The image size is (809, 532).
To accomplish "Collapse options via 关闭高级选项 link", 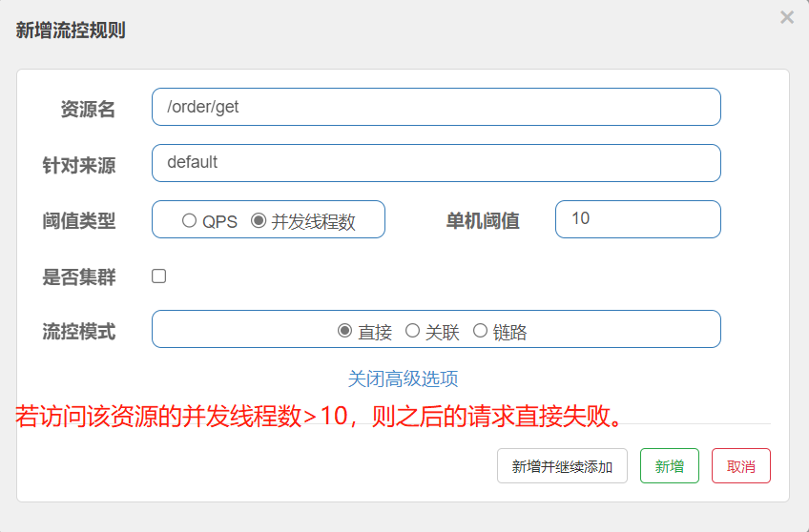I will coord(403,379).
